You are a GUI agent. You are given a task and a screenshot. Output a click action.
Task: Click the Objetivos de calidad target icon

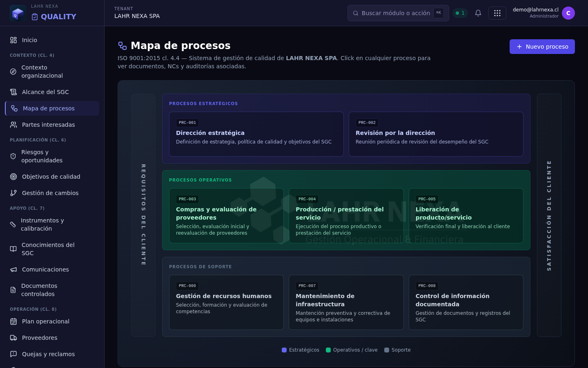click(13, 177)
